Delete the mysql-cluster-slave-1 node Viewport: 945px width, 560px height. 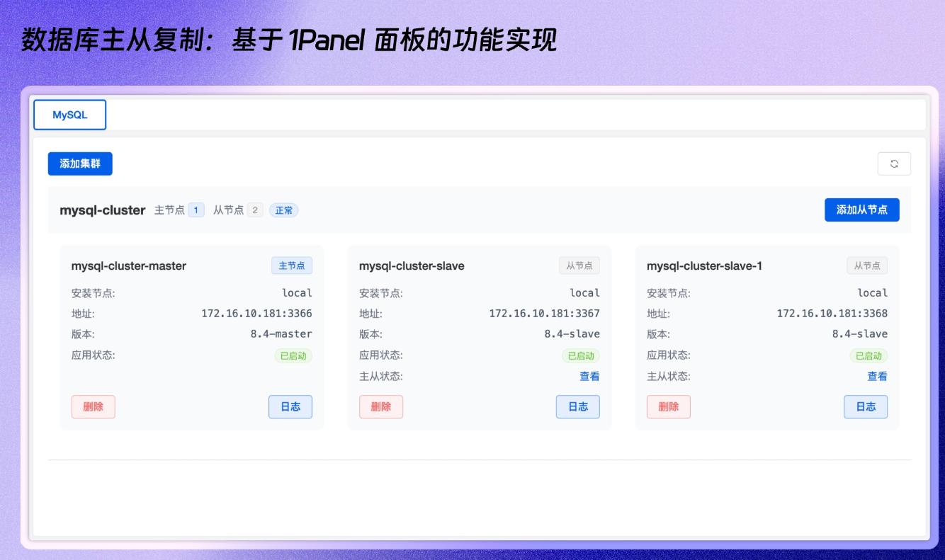click(x=669, y=406)
